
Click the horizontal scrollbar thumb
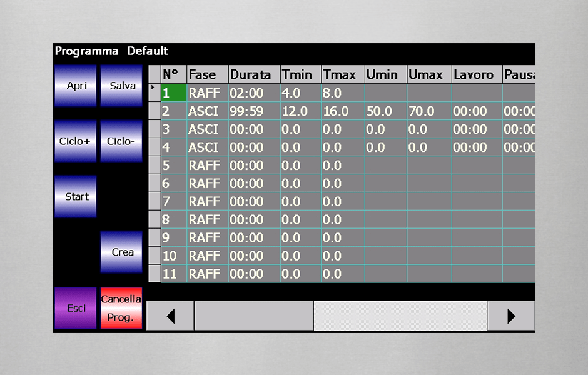pos(254,316)
